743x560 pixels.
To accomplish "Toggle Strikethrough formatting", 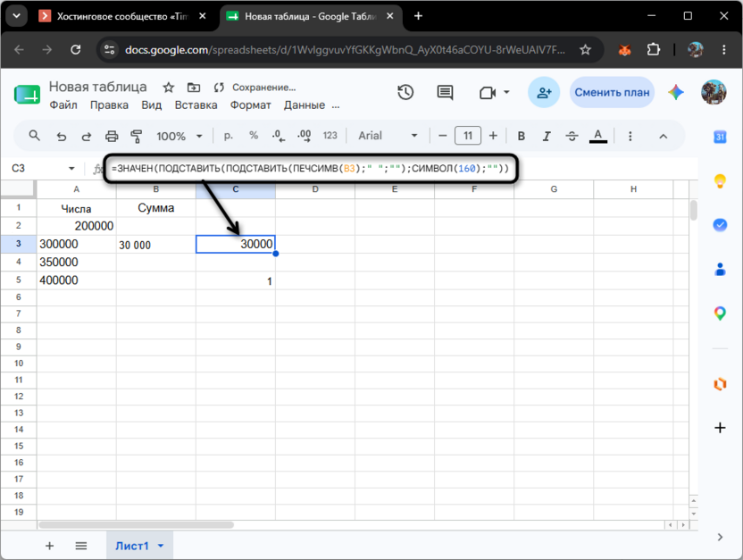I will (x=572, y=137).
